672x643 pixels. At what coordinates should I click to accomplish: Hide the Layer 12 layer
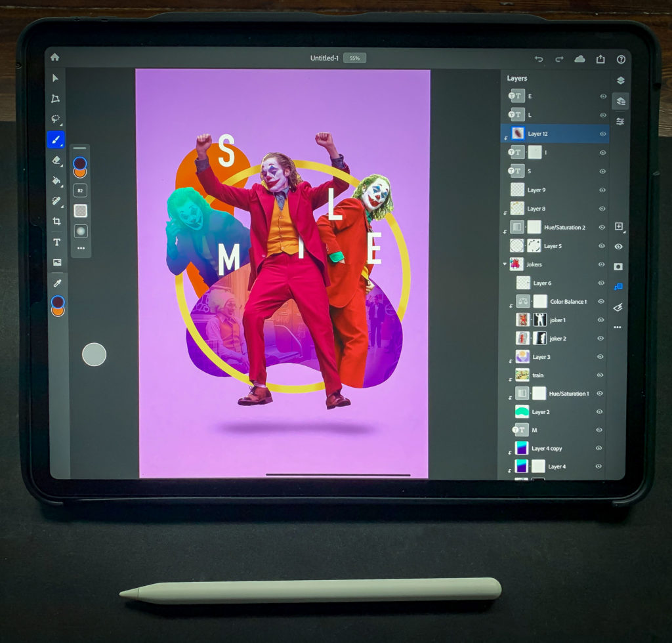click(602, 134)
